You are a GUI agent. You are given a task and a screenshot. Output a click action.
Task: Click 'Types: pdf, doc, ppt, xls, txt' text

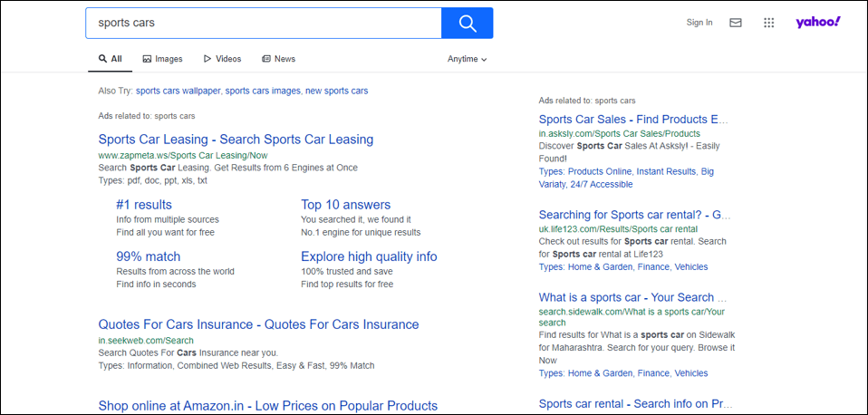point(153,180)
